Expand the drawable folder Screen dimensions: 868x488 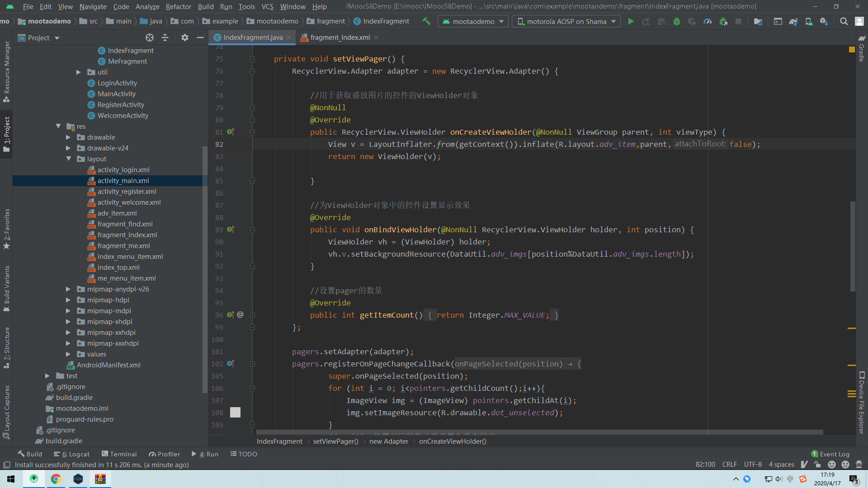(x=68, y=137)
